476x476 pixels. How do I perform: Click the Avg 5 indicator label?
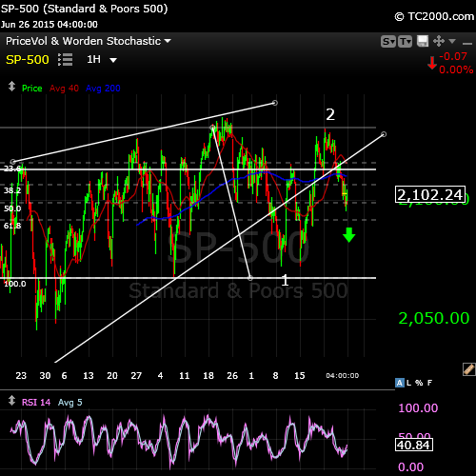pos(70,403)
